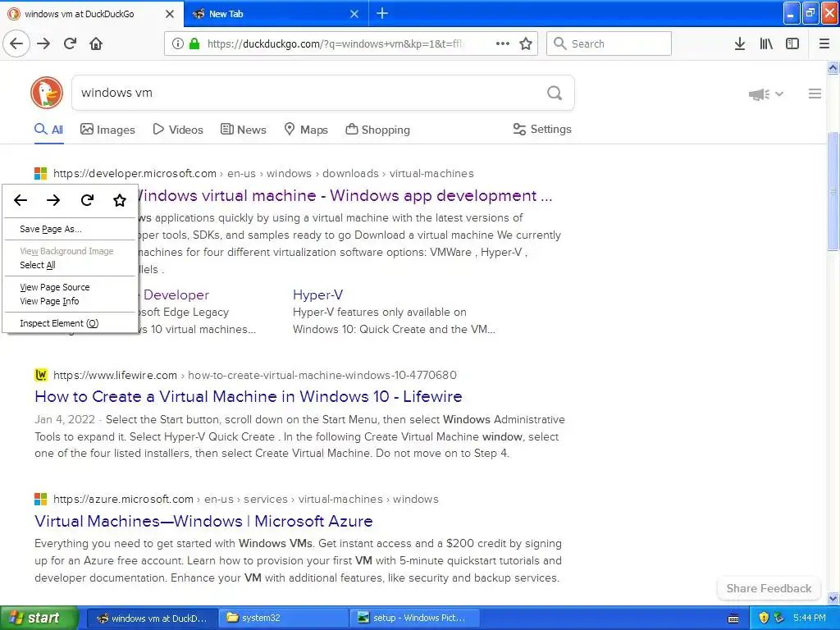Click the taskbar clock showing 5:44 PM
Screen dimensions: 840x630
[x=810, y=618]
